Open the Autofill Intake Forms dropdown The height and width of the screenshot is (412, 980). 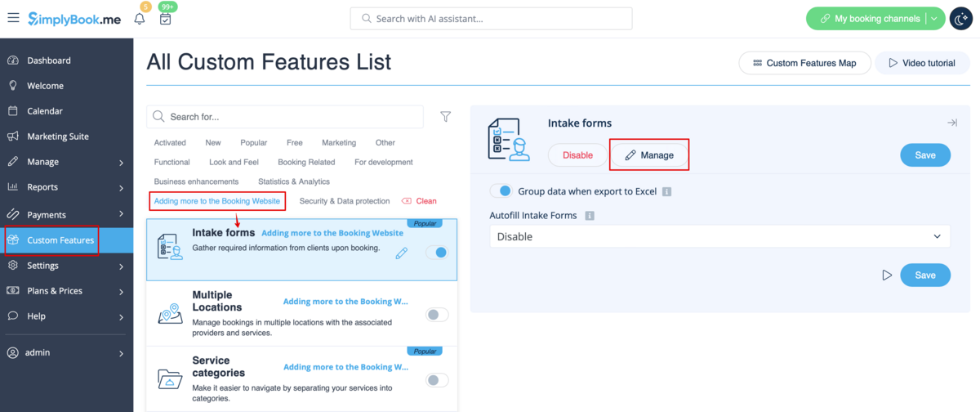tap(719, 236)
